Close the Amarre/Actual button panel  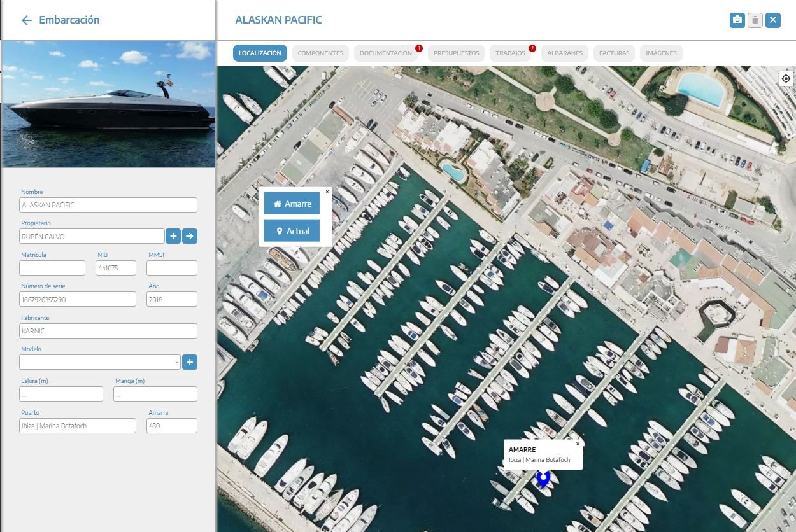pos(327,192)
